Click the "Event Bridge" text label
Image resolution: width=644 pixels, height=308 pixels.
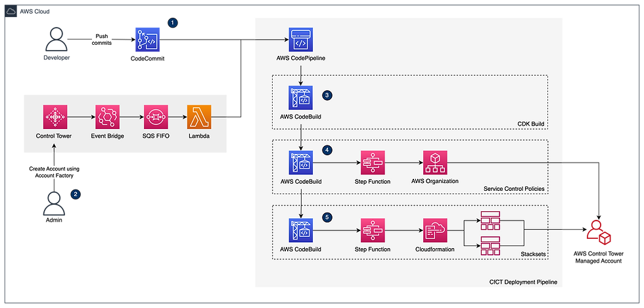pyautogui.click(x=107, y=136)
